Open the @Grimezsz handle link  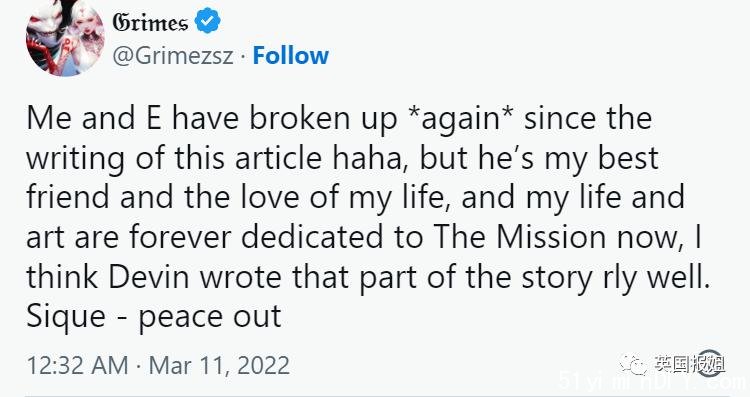[173, 55]
